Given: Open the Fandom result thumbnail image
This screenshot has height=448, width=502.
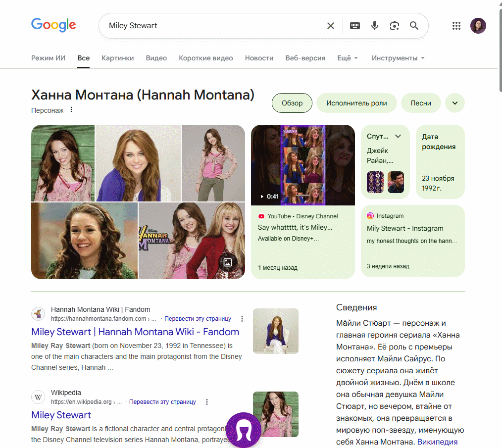Looking at the screenshot, I should point(276,331).
